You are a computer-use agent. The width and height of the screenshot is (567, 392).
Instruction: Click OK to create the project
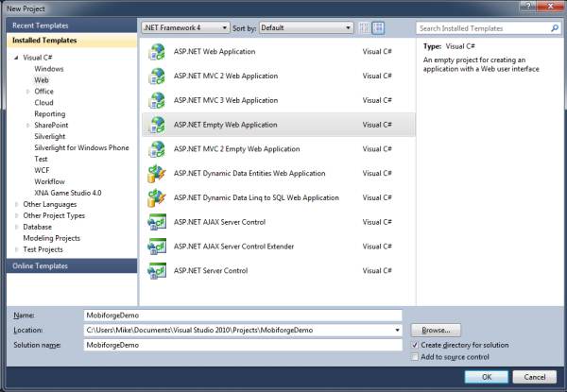[486, 376]
